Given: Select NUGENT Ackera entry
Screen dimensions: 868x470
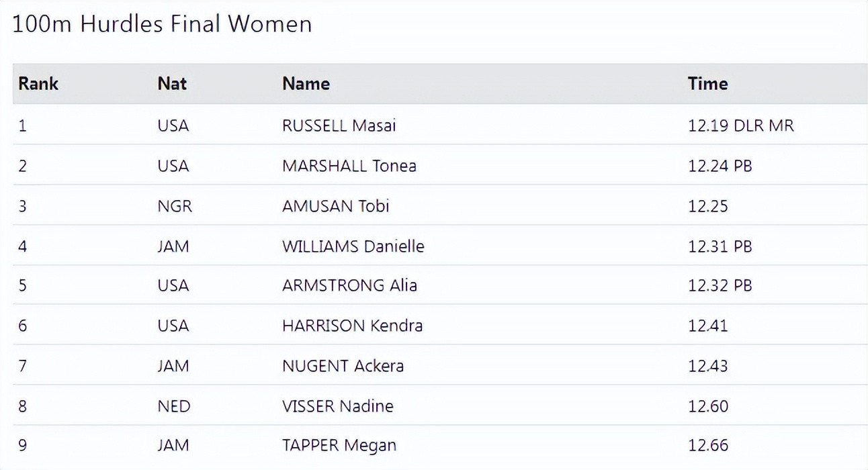Looking at the screenshot, I should pyautogui.click(x=343, y=366).
